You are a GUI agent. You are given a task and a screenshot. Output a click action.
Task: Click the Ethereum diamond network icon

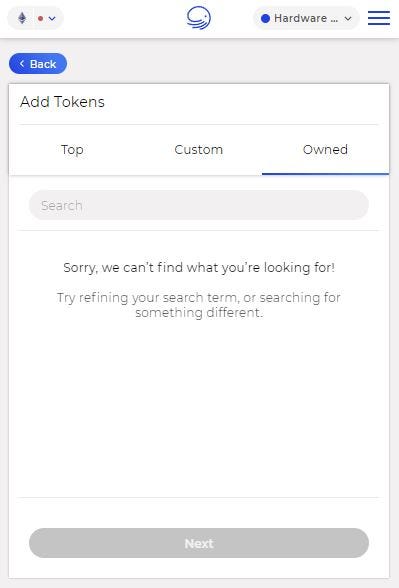tap(22, 18)
